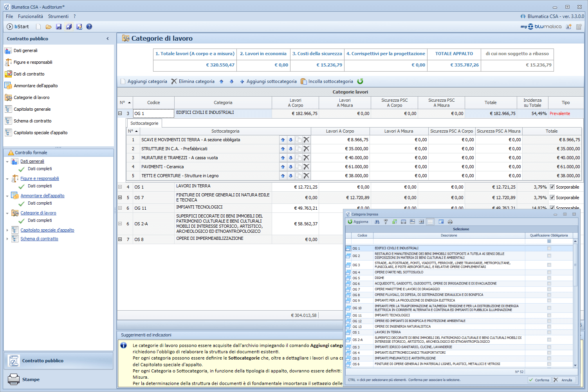Screen dimensions: 588x392
Task: Click the open folder icon in toolbar
Action: (49, 27)
